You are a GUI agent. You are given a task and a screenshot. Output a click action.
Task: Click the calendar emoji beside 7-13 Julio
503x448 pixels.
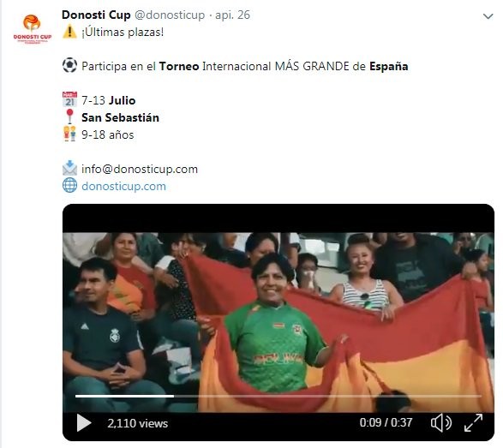pyautogui.click(x=69, y=99)
